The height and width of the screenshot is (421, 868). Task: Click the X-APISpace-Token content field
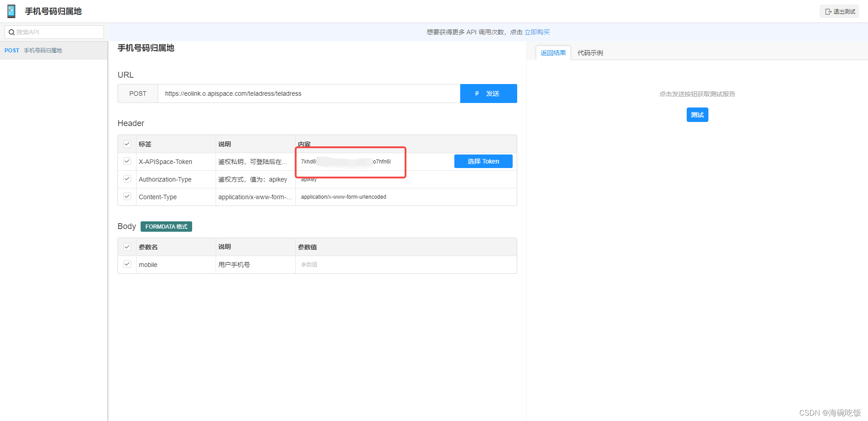pyautogui.click(x=374, y=162)
